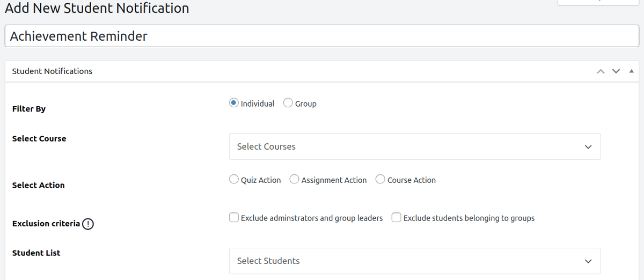Choose the Group filter radio button

tap(288, 103)
